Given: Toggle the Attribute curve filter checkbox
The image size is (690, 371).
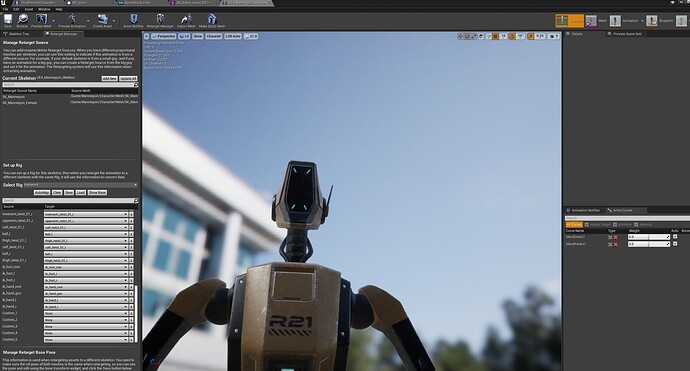Looking at the screenshot, I should (615, 225).
